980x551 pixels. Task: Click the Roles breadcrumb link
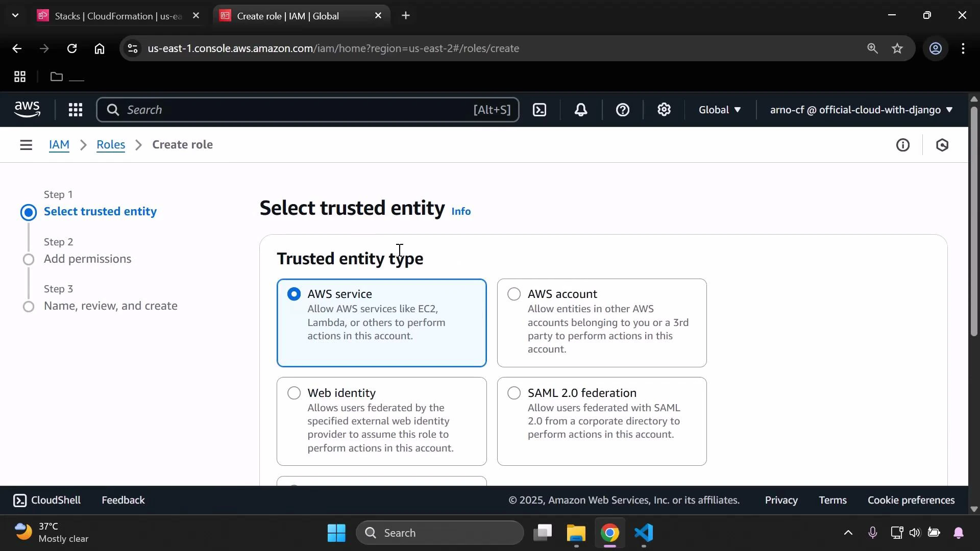click(111, 145)
